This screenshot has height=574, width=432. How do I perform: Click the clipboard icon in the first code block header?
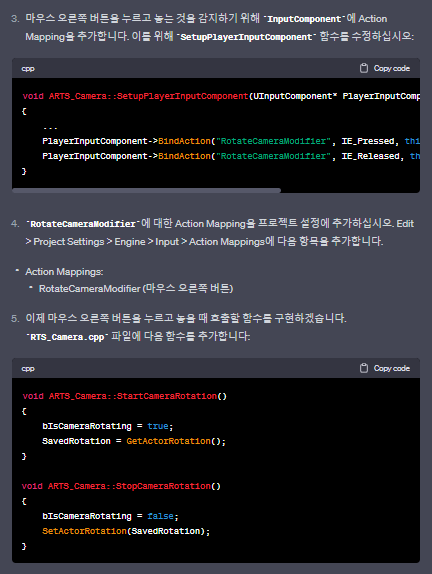click(364, 68)
